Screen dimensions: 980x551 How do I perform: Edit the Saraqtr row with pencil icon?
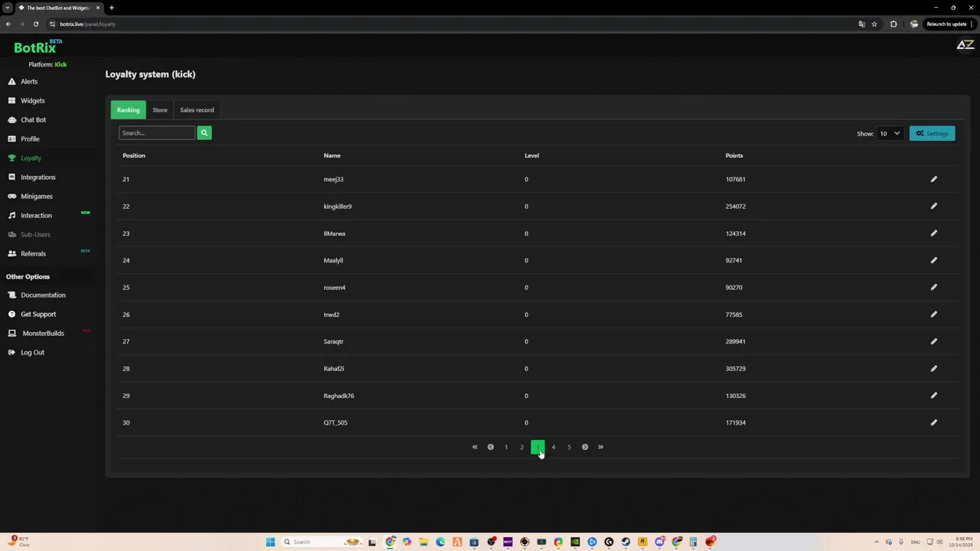(933, 341)
